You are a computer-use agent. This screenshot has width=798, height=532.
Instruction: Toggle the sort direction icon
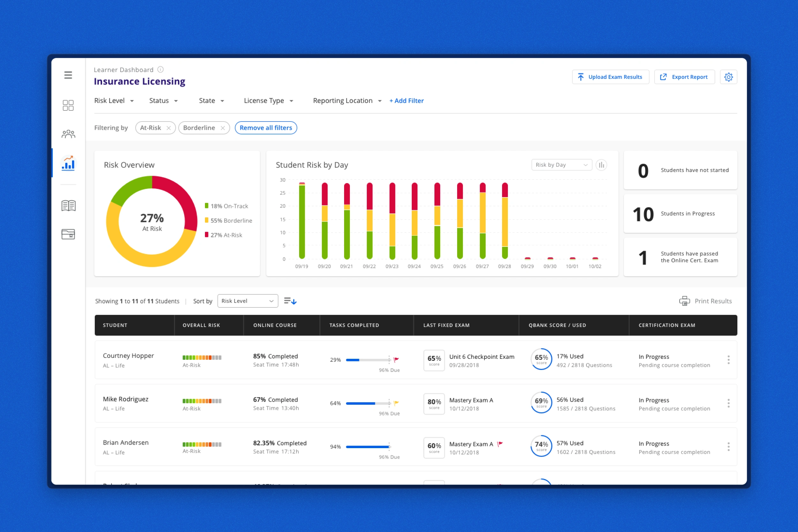[x=290, y=301]
